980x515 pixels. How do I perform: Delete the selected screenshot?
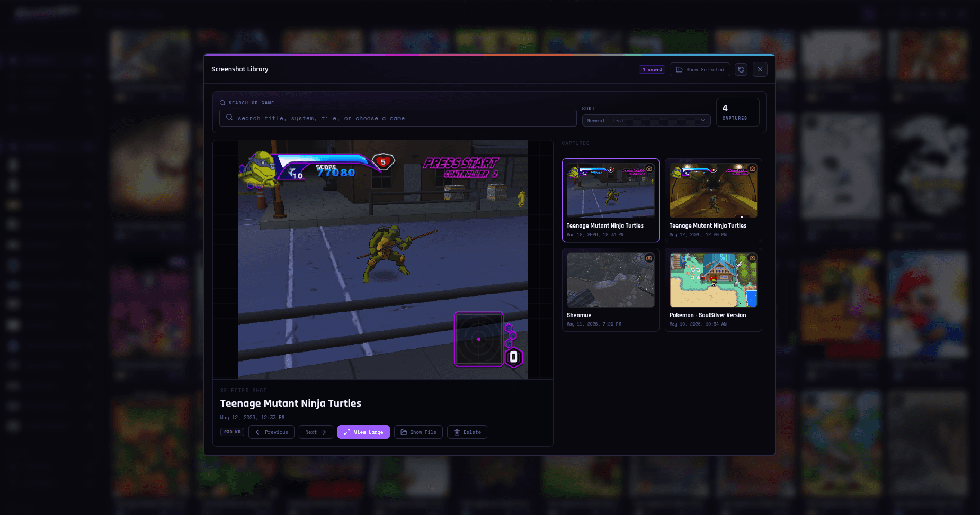click(x=467, y=432)
